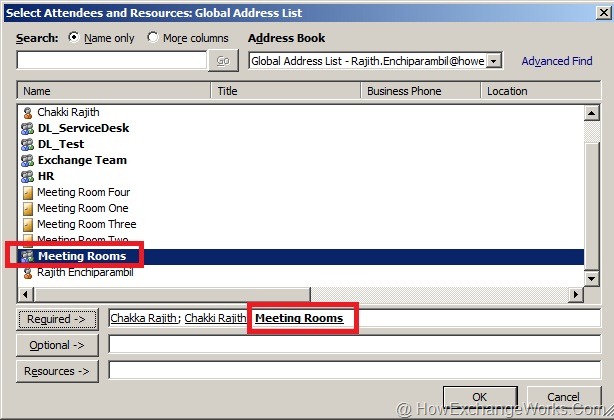Add selection with Required -> button

(57, 319)
